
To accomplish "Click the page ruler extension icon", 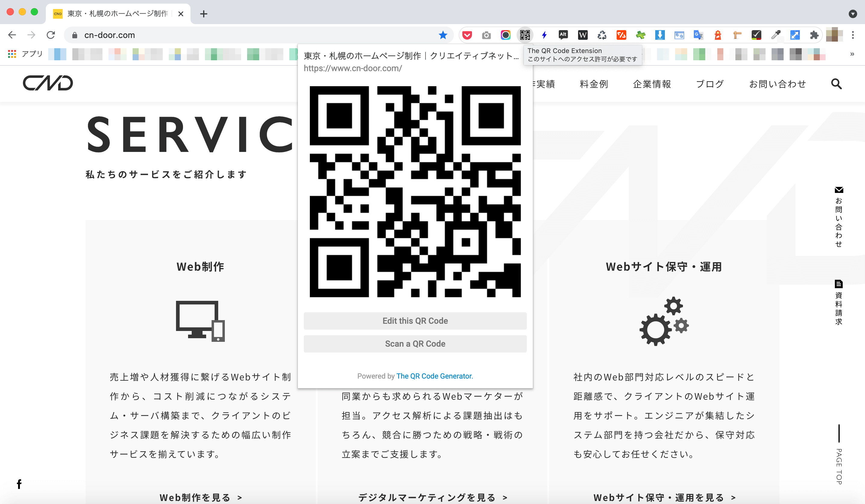I will pyautogui.click(x=737, y=35).
